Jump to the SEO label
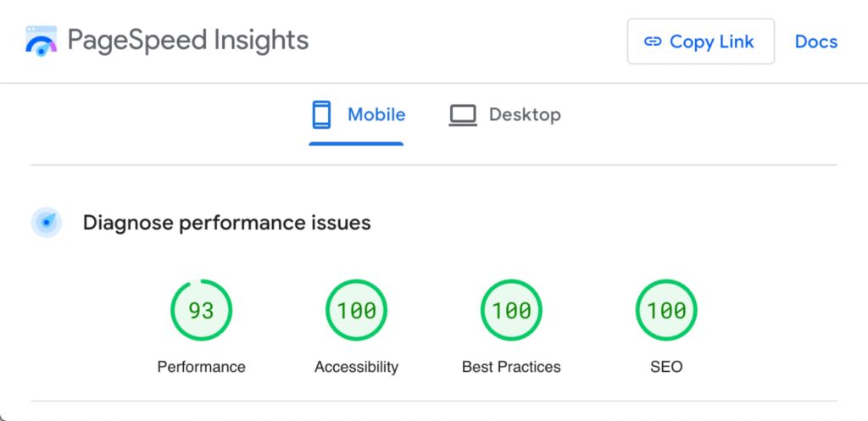Viewport: 868px width, 421px height. pyautogui.click(x=666, y=367)
